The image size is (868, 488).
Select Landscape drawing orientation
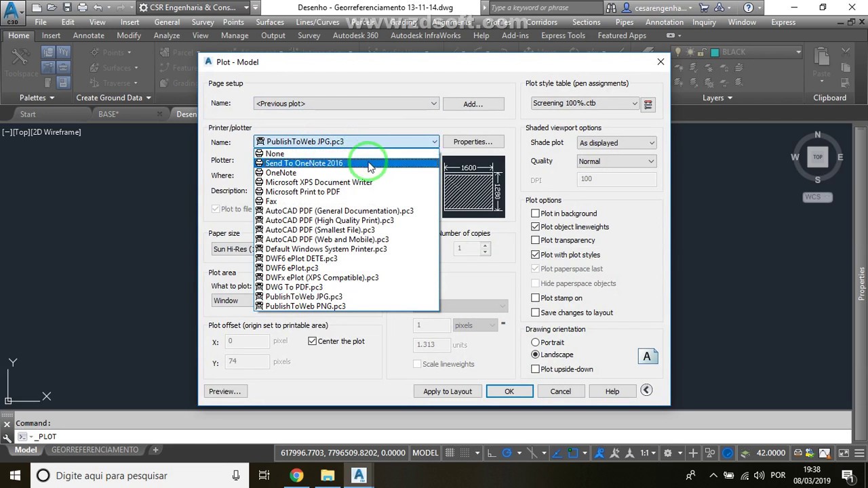click(x=535, y=354)
